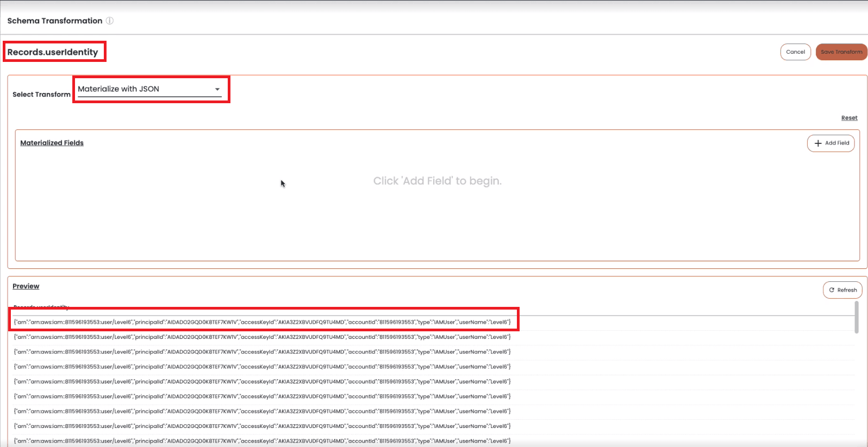Click the info icon beside Schema Transformation

coord(110,21)
